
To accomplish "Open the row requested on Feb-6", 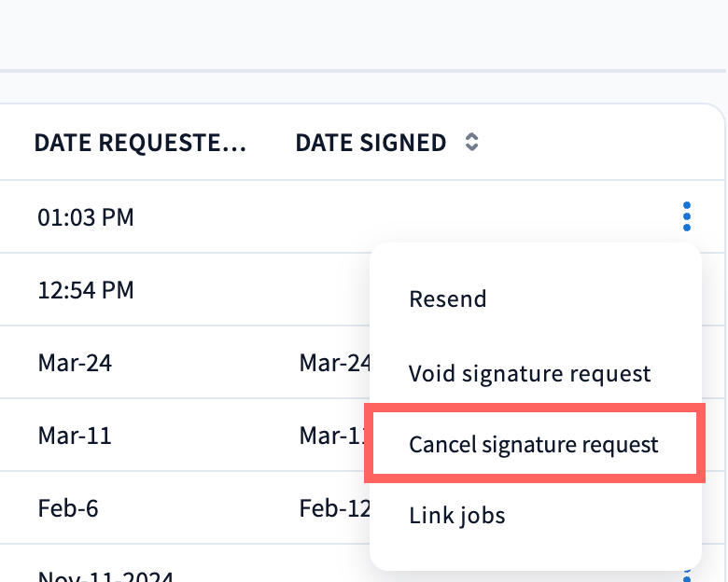I will click(68, 508).
